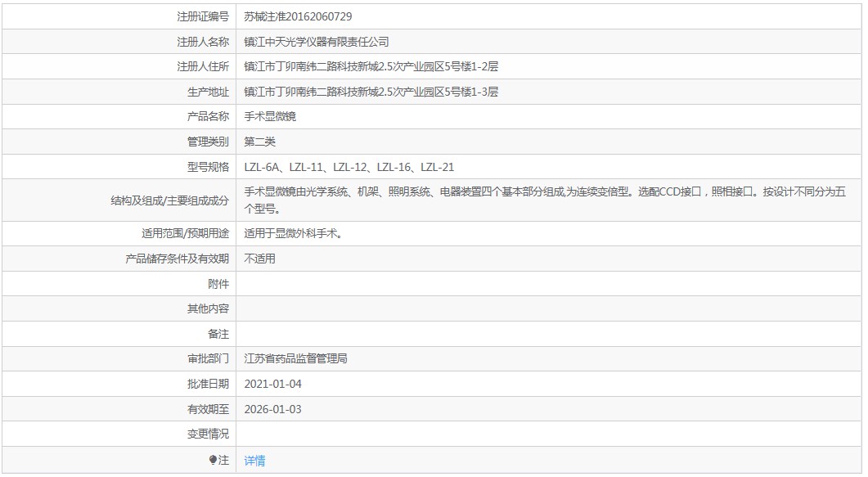Click the 生产地址 label
Viewport: 868px width, 477px height.
coord(208,92)
